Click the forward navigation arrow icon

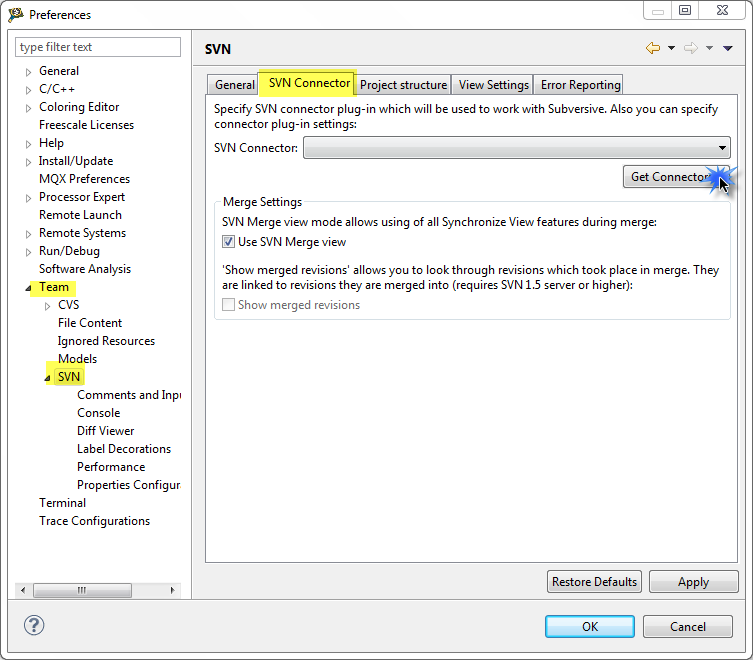pos(691,48)
